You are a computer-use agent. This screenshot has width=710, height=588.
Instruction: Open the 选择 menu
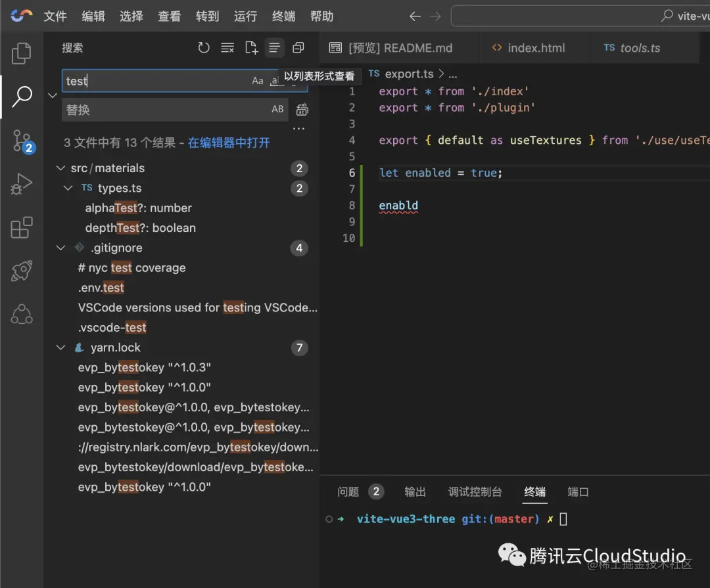[131, 16]
